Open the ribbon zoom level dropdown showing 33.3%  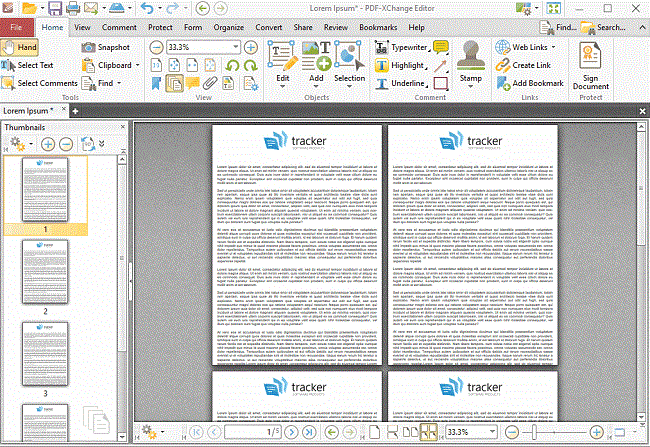[235, 47]
